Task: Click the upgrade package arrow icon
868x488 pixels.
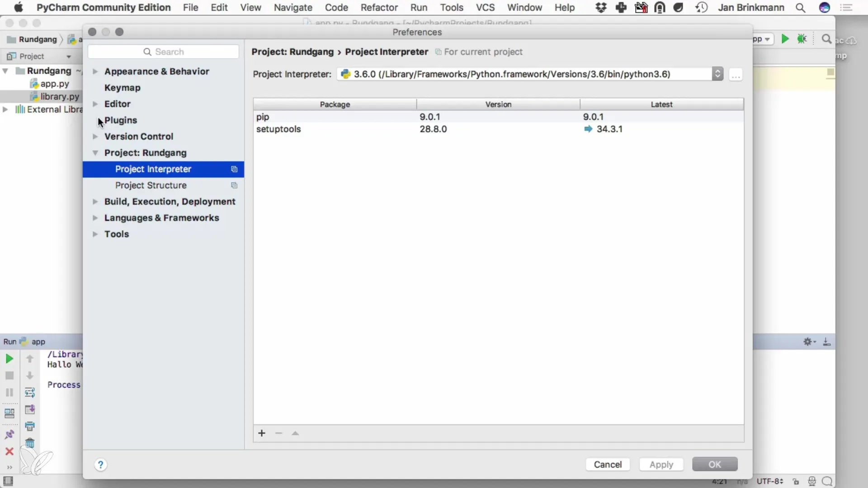Action: [295, 433]
